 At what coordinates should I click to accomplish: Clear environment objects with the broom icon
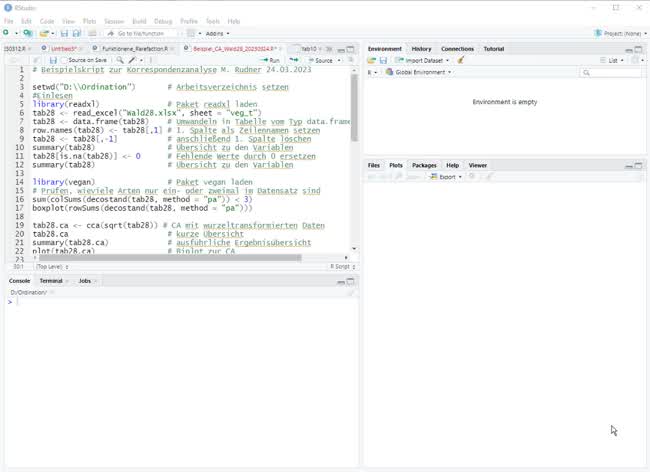point(460,61)
